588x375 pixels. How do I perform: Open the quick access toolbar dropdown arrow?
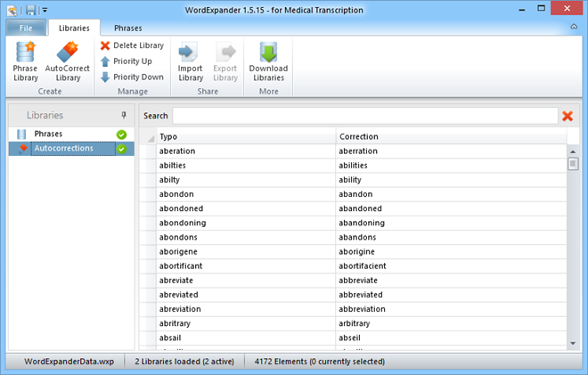45,10
